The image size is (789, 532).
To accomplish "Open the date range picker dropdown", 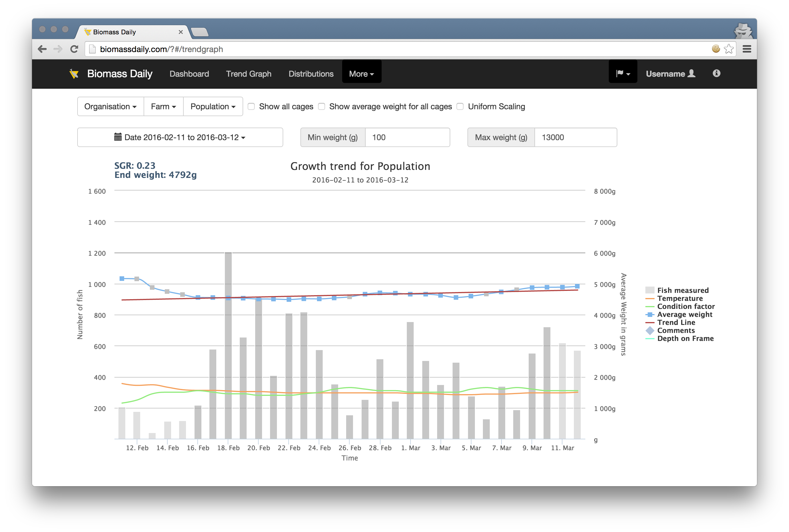I will [x=180, y=137].
